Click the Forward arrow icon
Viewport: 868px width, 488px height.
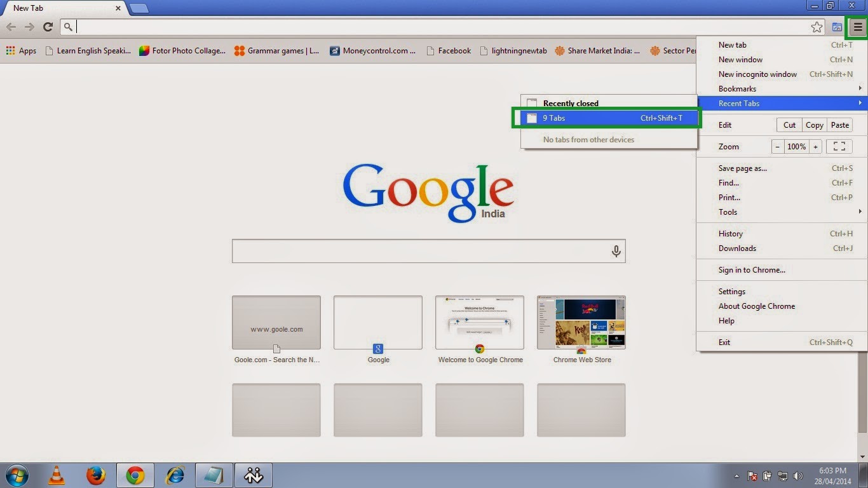click(29, 27)
